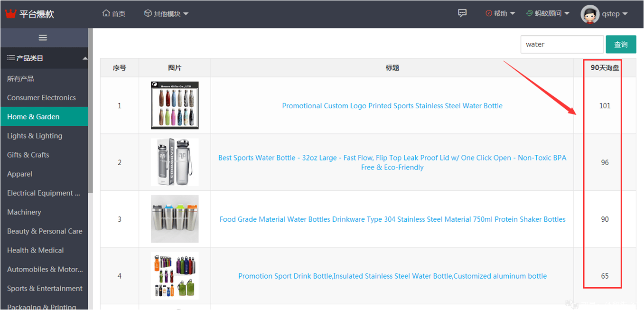Click the crown logo icon
Viewport: 644px width, 310px height.
10,14
